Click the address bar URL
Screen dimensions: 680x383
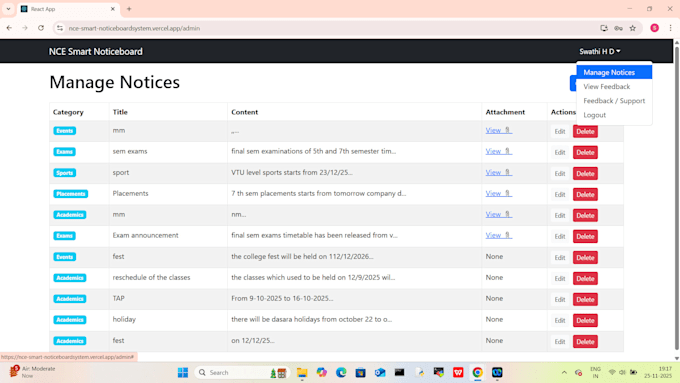click(x=134, y=28)
